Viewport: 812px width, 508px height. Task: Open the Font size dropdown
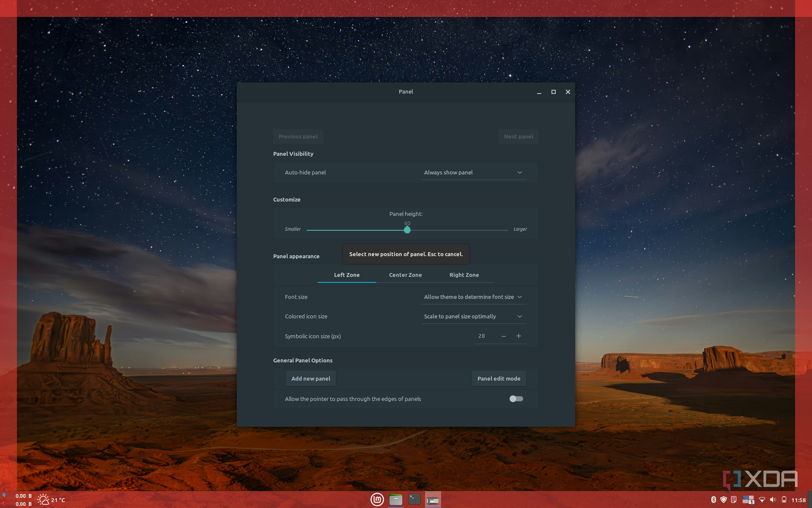click(473, 297)
